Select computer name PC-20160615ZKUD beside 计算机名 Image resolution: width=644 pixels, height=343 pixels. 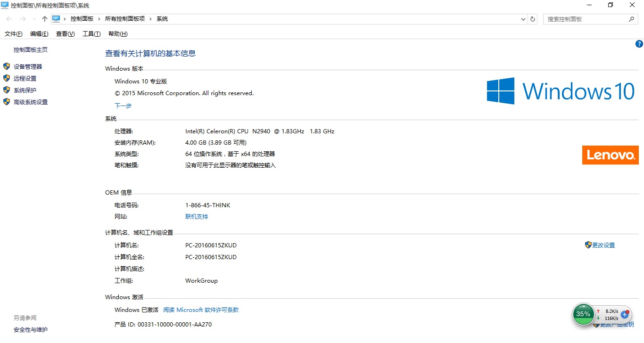click(211, 245)
